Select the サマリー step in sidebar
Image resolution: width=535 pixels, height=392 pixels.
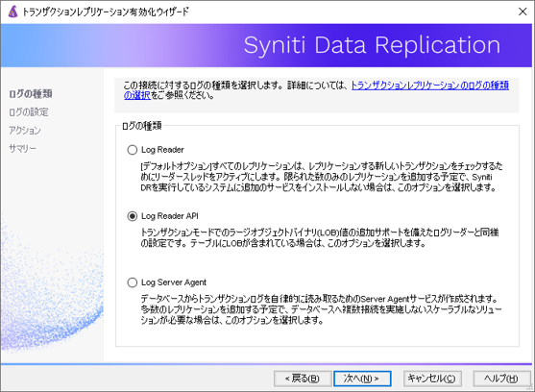pos(22,148)
